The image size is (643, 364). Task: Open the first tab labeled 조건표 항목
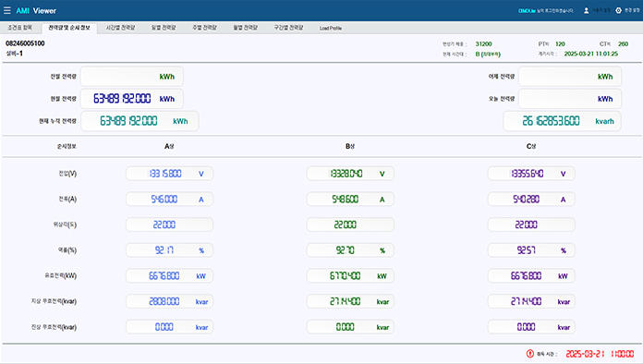pyautogui.click(x=19, y=28)
